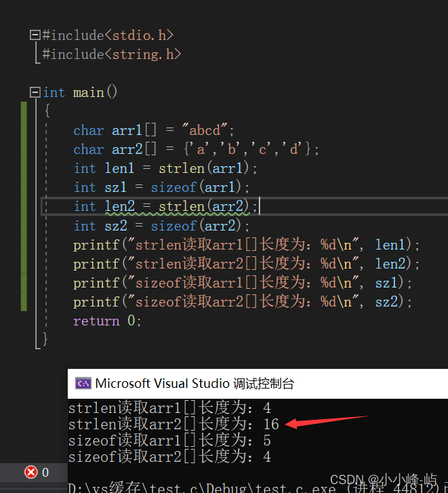This screenshot has height=493, width=448.
Task: Click the test.c.exe path in console
Action: [202, 488]
